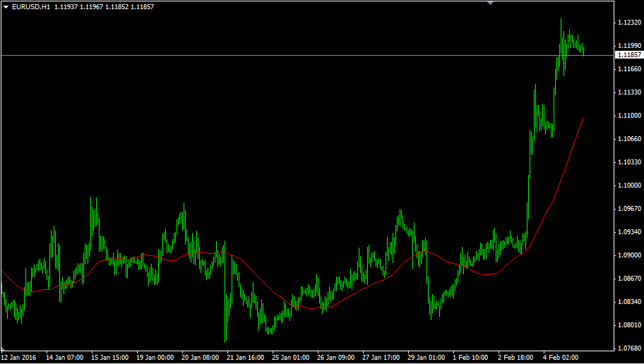Click the 1.08670 price scale label
This screenshot has height=364, width=644.
tap(629, 278)
